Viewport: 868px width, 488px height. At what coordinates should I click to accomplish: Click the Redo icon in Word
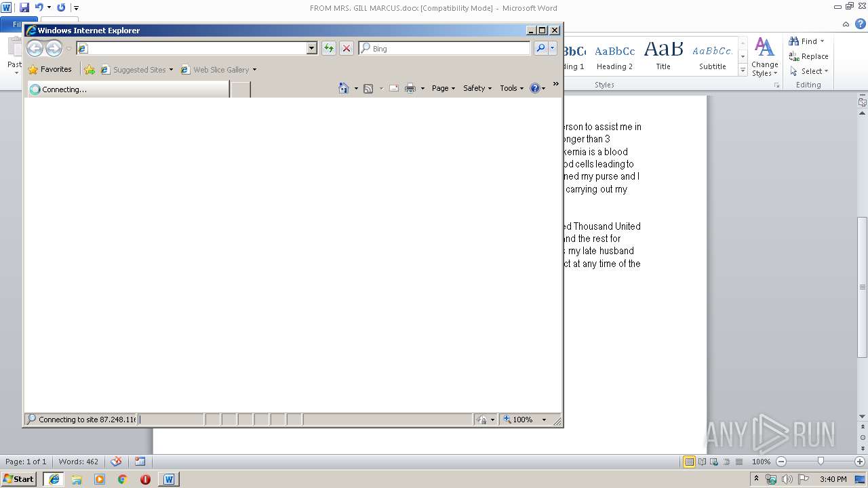click(61, 7)
